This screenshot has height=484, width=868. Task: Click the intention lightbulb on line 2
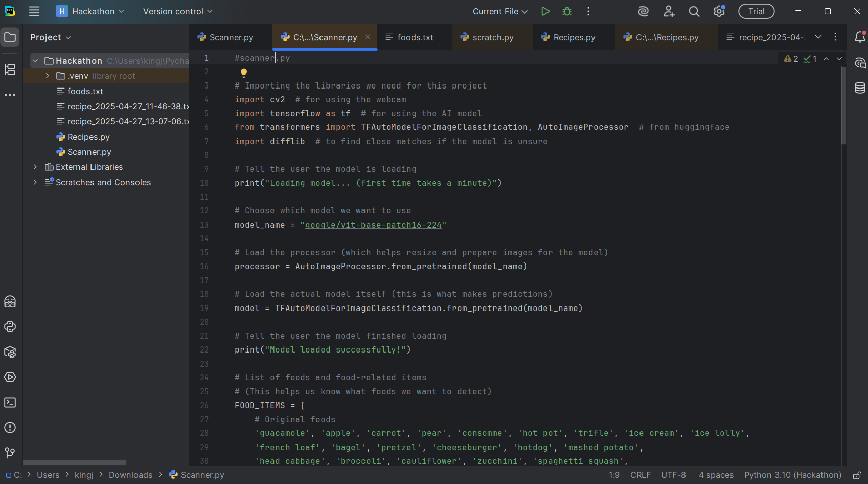click(244, 73)
